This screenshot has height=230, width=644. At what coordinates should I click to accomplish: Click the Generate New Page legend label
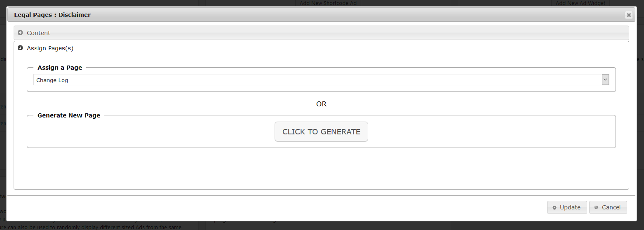point(69,115)
